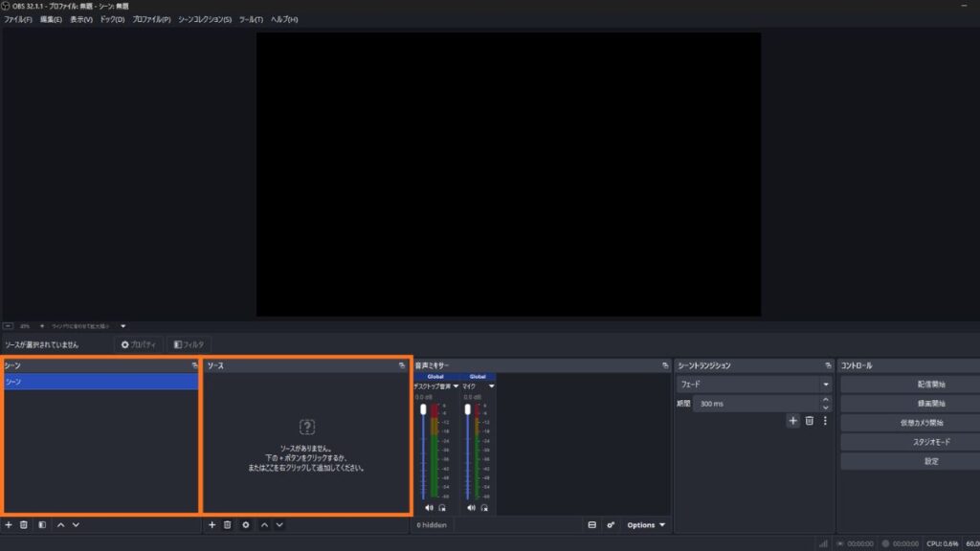Mute the マイク channel speaker icon
Screen dimensions: 980x551
[471, 508]
